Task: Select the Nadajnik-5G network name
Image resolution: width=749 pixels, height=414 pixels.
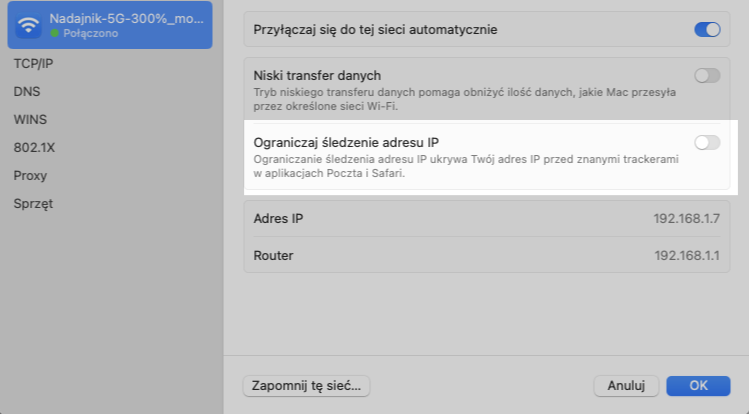Action: 126,18
